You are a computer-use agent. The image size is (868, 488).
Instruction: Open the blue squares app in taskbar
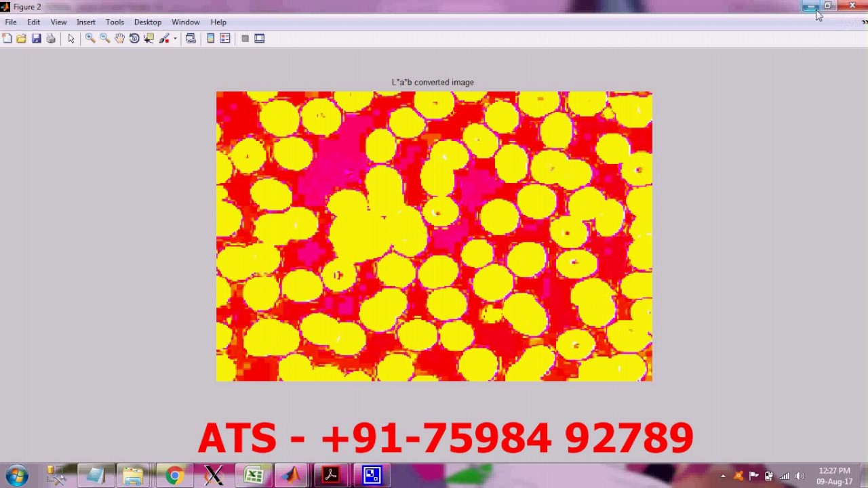372,475
